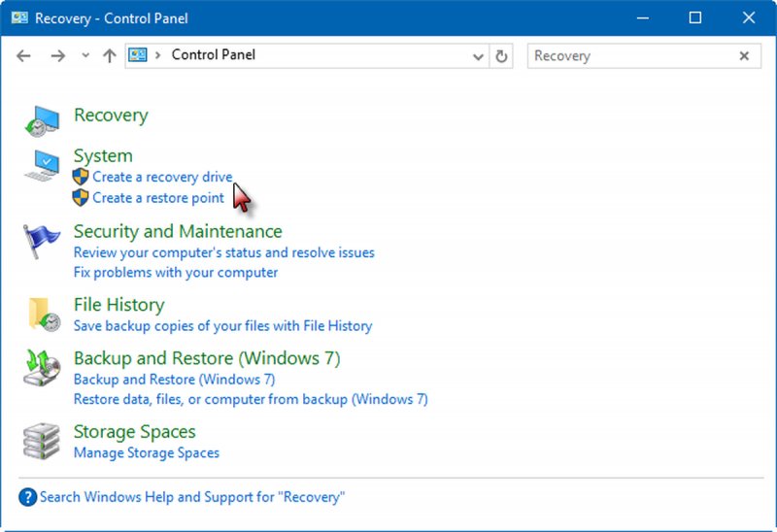Refresh the Control Panel view
777x532 pixels.
point(501,56)
